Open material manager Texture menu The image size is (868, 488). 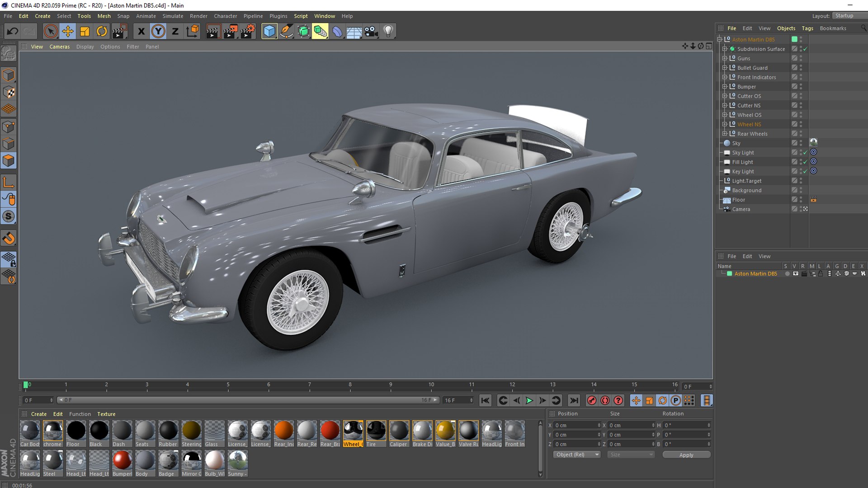[106, 414]
